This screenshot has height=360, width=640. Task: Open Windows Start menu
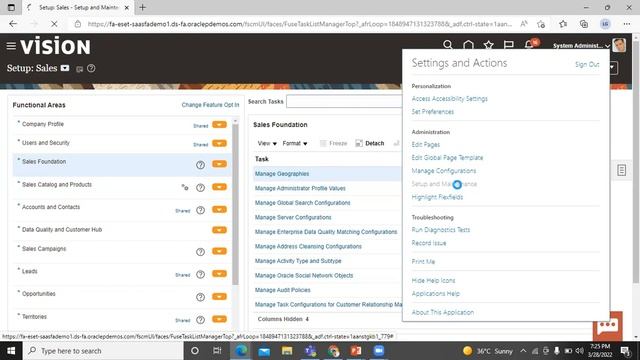point(11,351)
